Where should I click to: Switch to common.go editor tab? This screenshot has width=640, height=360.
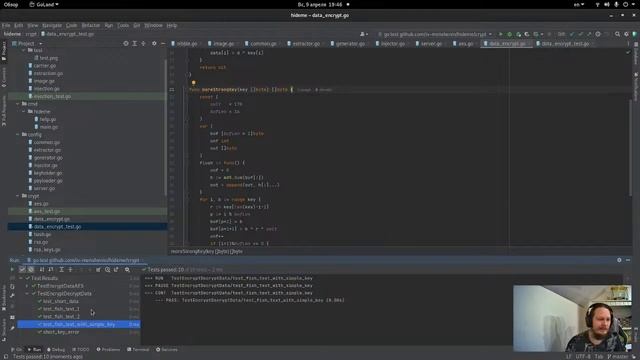[263, 44]
